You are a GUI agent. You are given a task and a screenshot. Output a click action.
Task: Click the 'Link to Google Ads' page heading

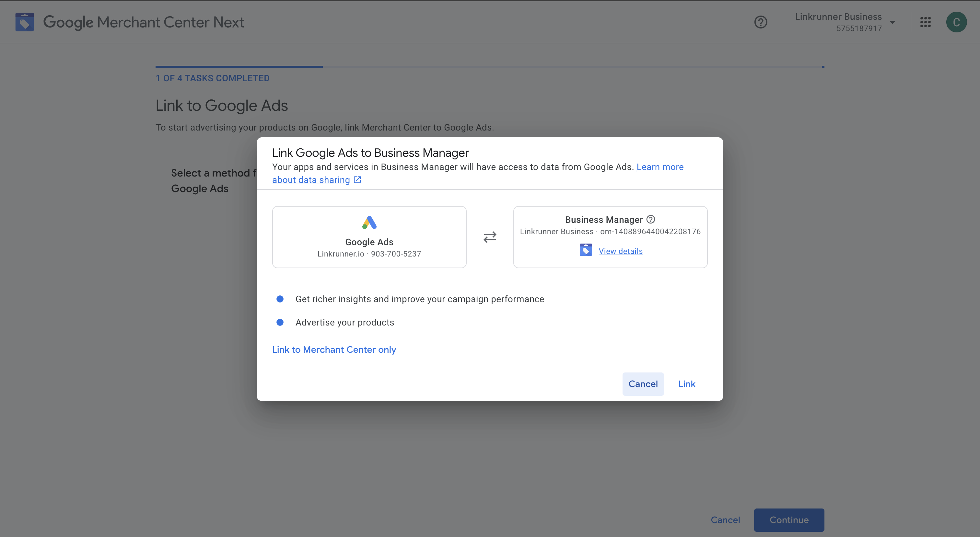pyautogui.click(x=222, y=105)
